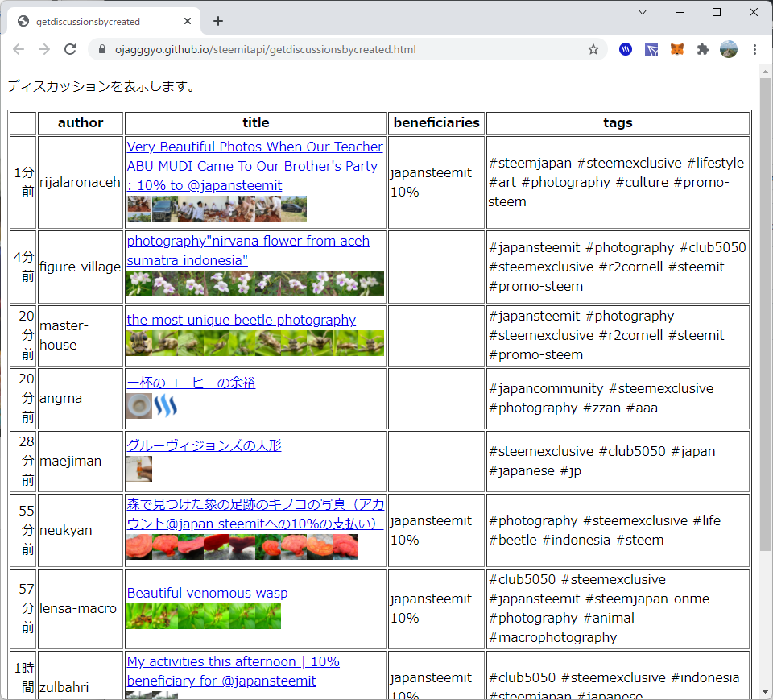Screen dimensions: 773x700
Task: Open the MetaMask fox extension
Action: [677, 49]
